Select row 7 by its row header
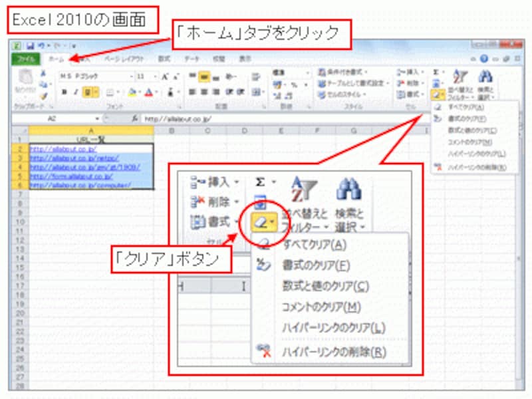The height and width of the screenshot is (399, 532). (20, 194)
